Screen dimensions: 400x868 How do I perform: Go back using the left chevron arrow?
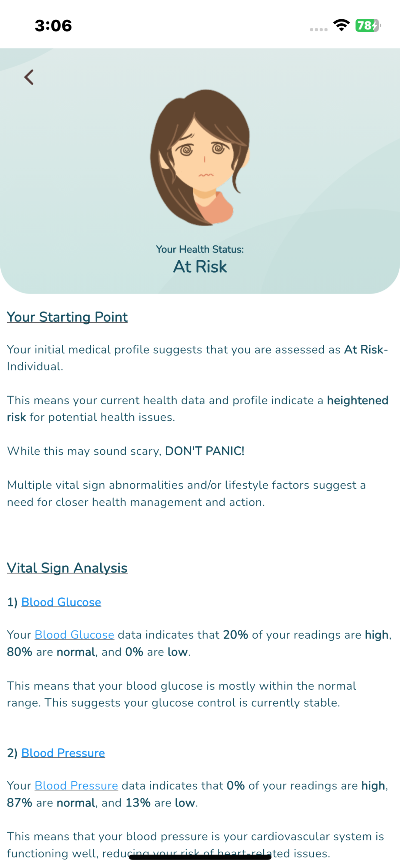[x=29, y=77]
